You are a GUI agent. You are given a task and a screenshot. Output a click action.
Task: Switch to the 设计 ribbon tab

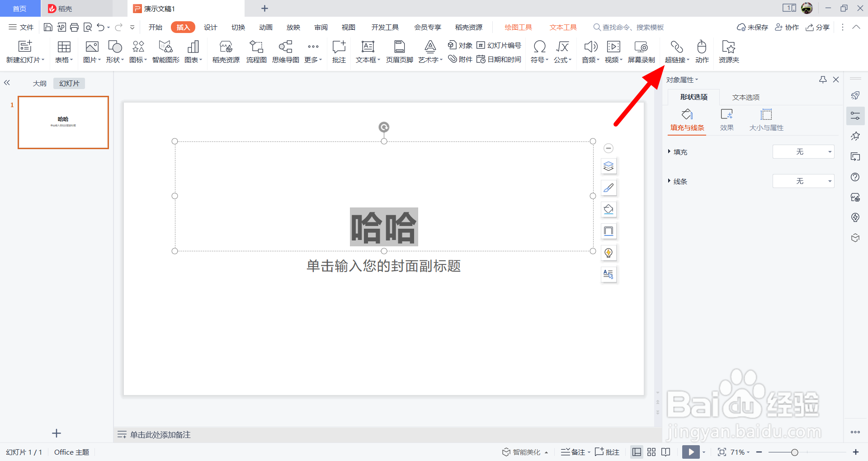click(210, 27)
